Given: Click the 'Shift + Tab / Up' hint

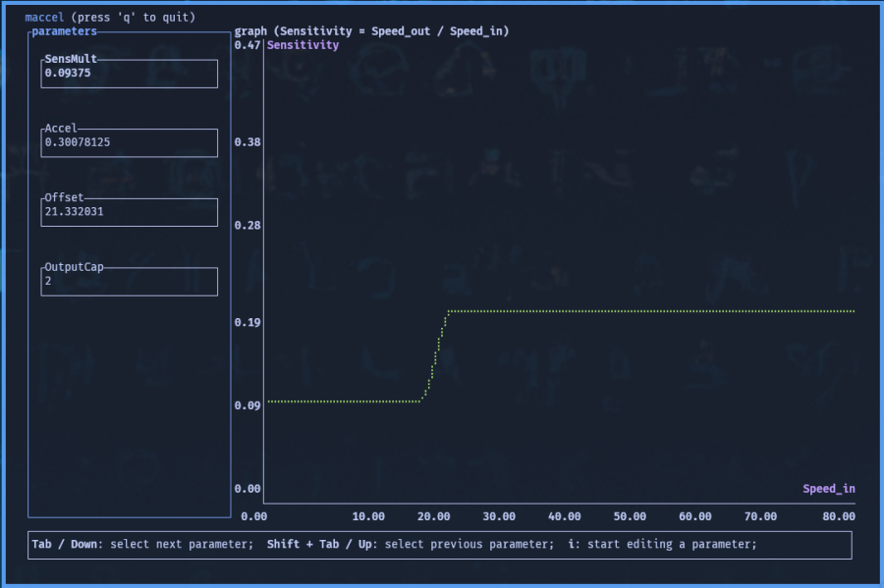Looking at the screenshot, I should pos(320,545).
